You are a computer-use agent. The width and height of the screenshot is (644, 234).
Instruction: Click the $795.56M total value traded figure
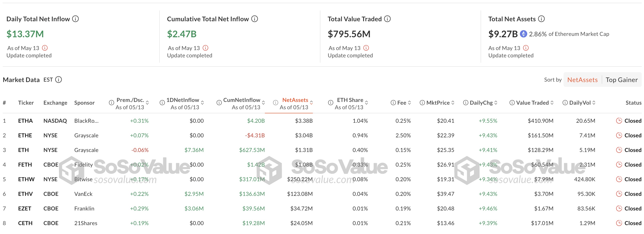tap(349, 34)
